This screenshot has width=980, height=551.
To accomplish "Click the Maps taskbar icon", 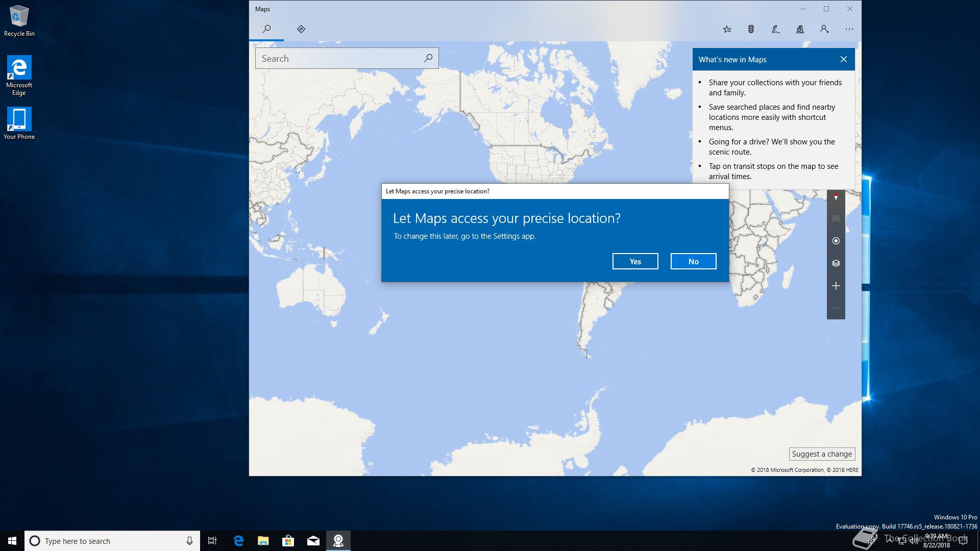I will click(x=338, y=541).
